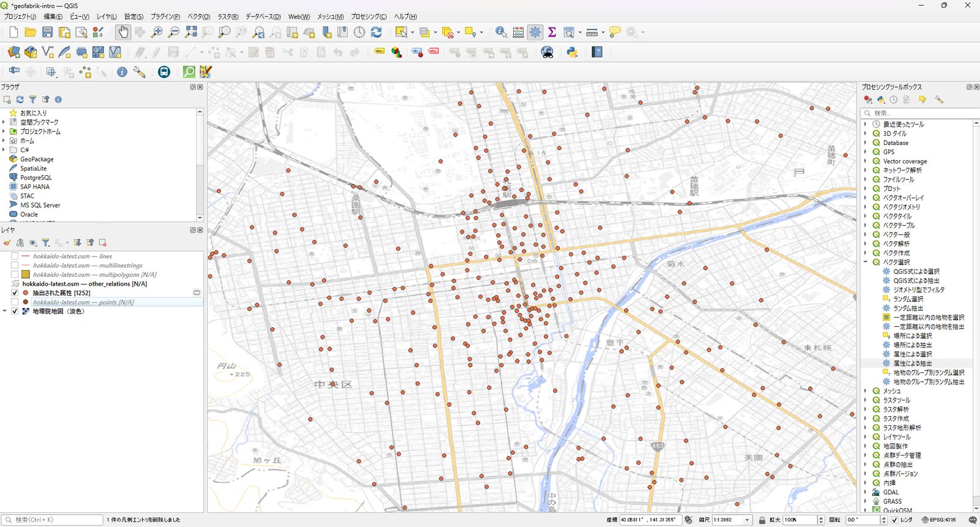Expand the ラスタ解析 toolbox group

tap(865, 409)
